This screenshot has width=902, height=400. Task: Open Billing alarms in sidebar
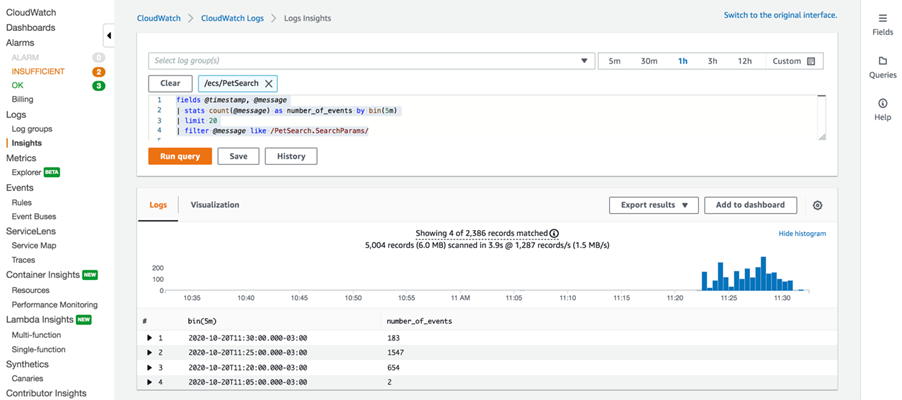(22, 100)
